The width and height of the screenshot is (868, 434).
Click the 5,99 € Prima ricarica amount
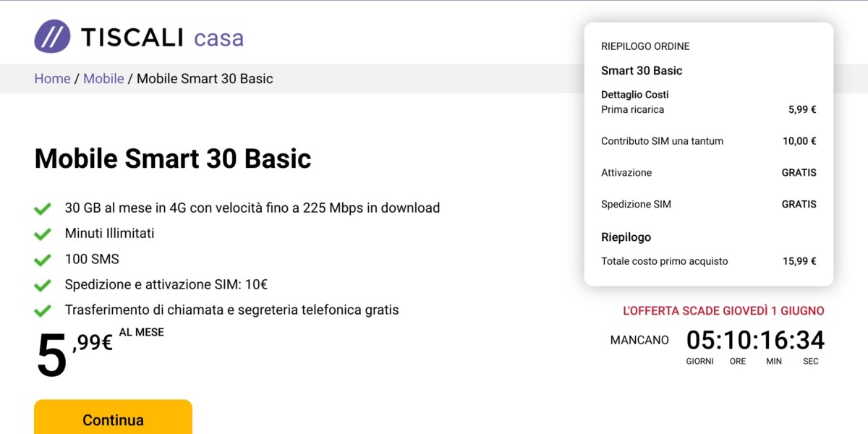coord(802,110)
